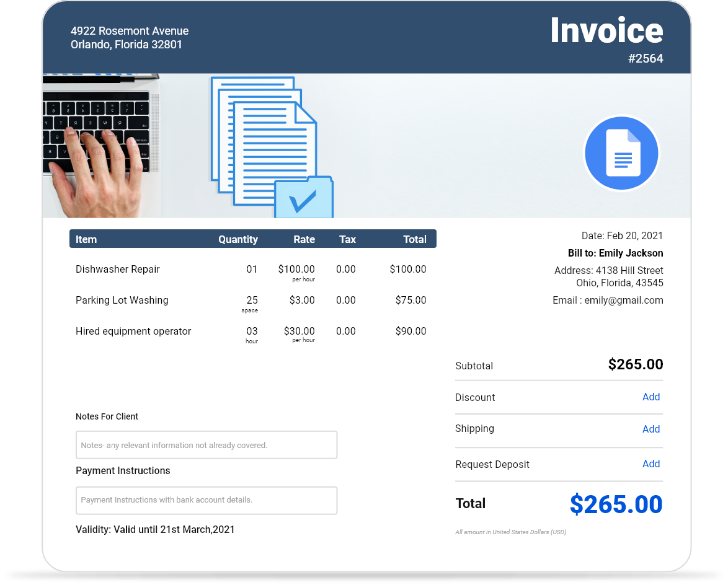Click the Notes For Client input field
728x585 pixels.
click(206, 444)
